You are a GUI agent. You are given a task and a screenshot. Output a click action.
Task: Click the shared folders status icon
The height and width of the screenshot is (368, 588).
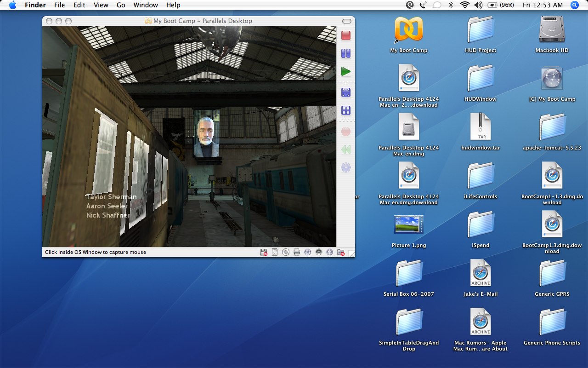[341, 252]
